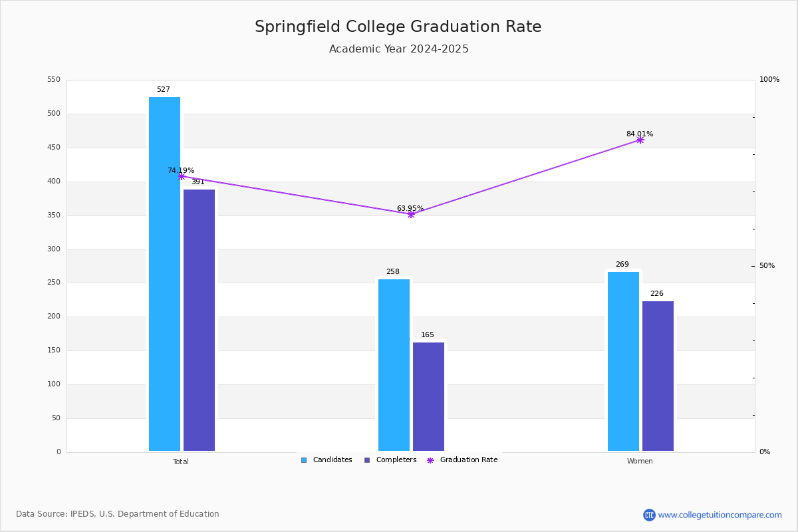Toggle the Completers series legend label

(396, 460)
